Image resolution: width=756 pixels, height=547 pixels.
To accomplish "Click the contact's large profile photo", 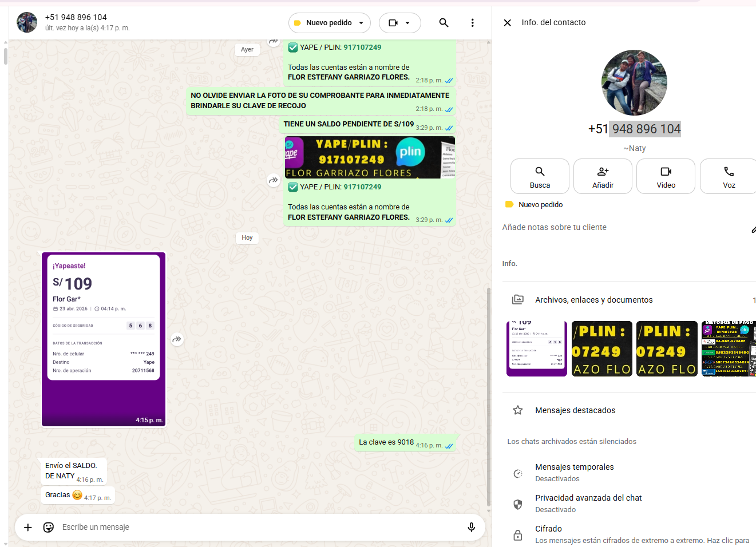I will (634, 82).
